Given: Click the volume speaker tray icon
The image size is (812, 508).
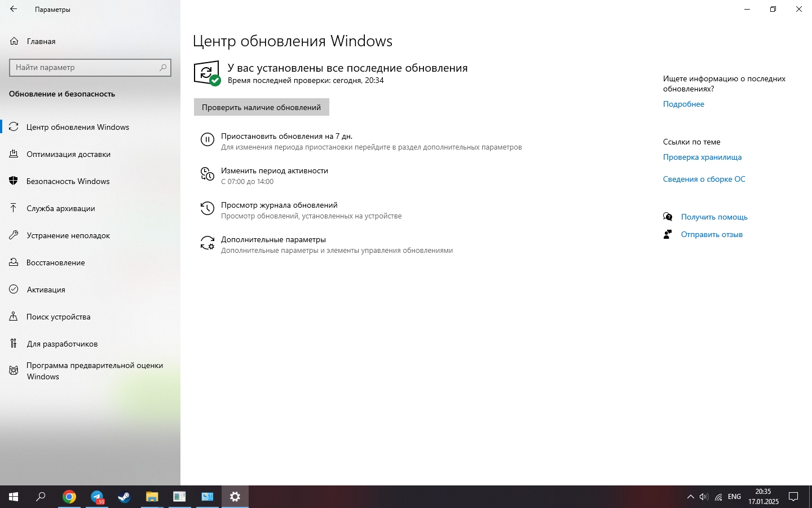Looking at the screenshot, I should point(704,497).
